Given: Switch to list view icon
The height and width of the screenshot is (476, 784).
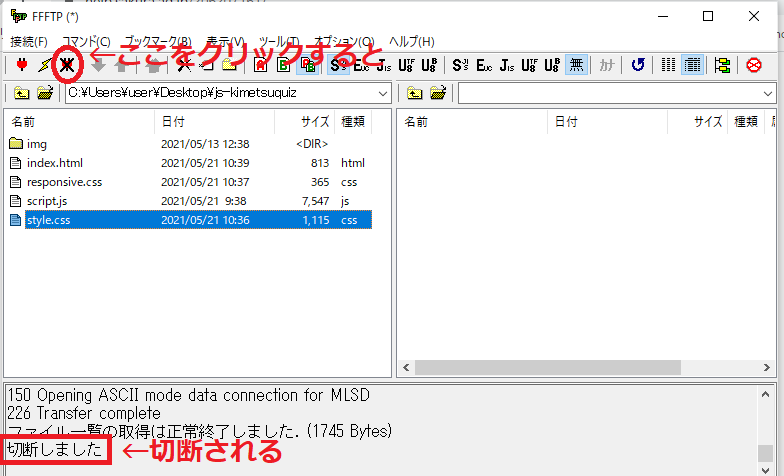Looking at the screenshot, I should [x=668, y=64].
